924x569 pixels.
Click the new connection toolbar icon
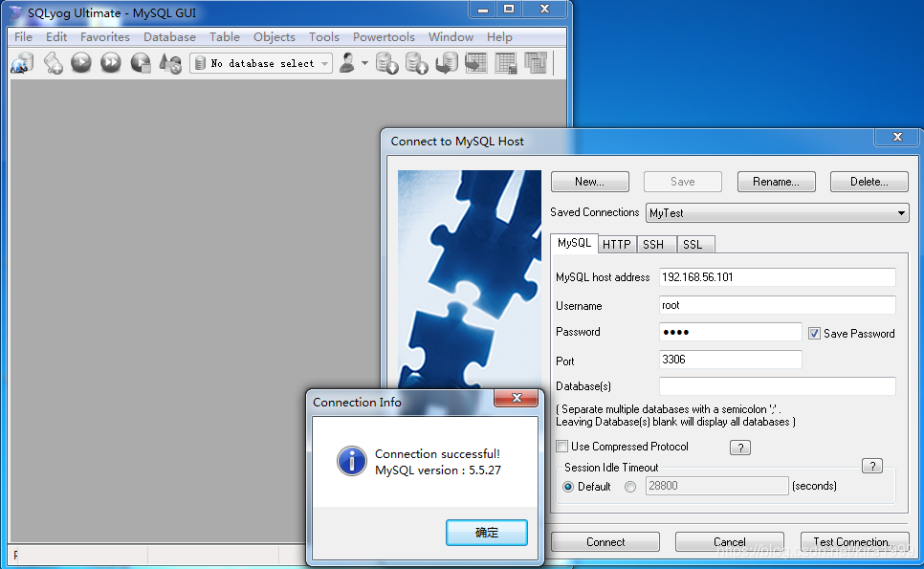22,63
